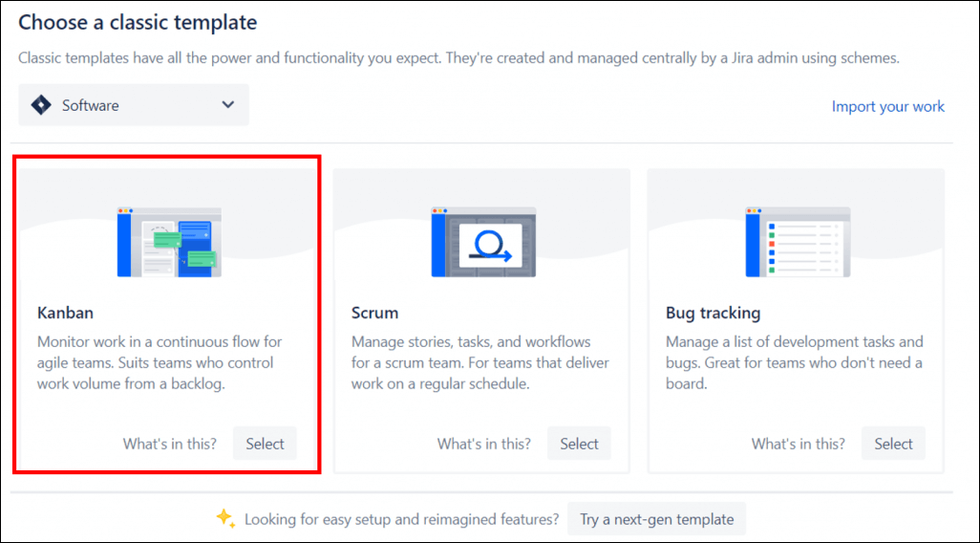The image size is (980, 543).
Task: Select the Bug tracking template
Action: pyautogui.click(x=893, y=444)
